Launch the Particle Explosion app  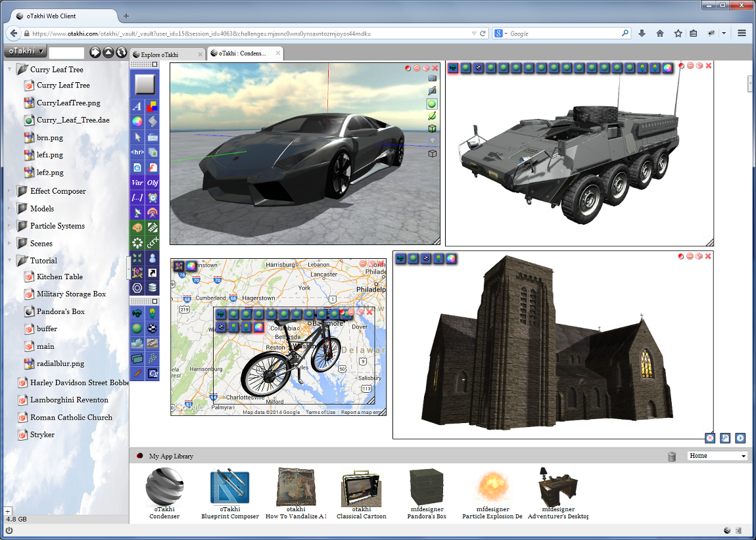pos(492,493)
